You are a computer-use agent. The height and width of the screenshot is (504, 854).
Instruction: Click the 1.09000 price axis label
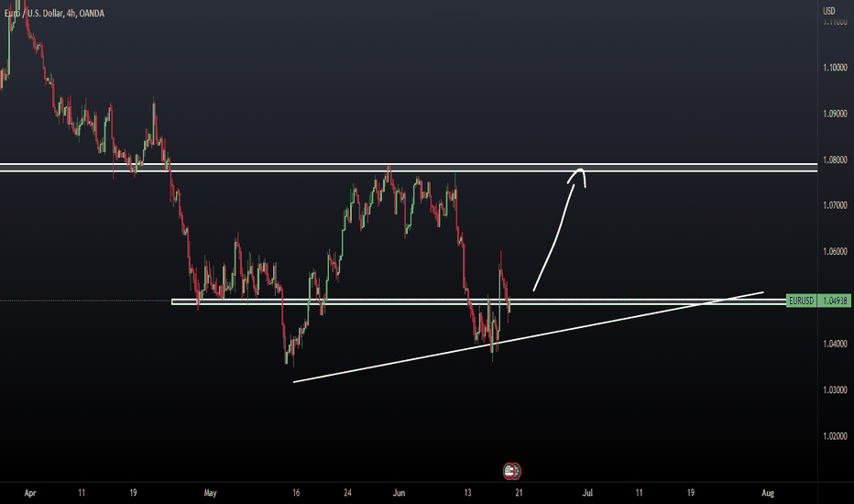pos(835,114)
